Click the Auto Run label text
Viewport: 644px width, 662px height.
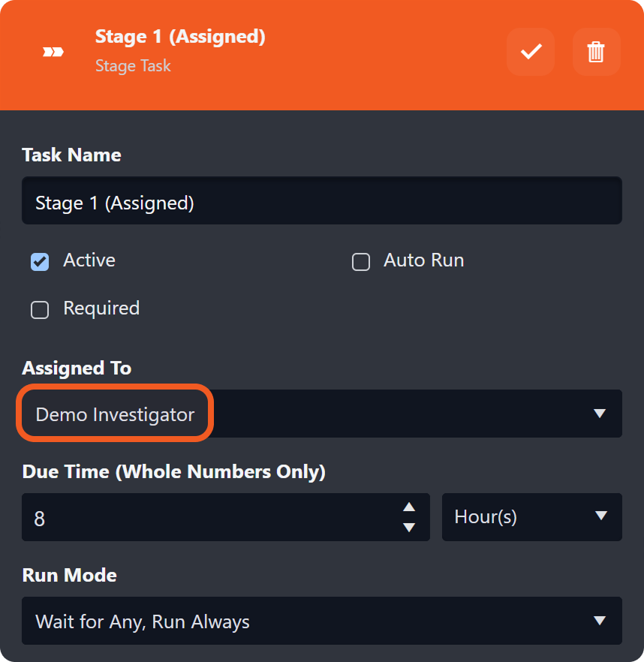point(423,260)
